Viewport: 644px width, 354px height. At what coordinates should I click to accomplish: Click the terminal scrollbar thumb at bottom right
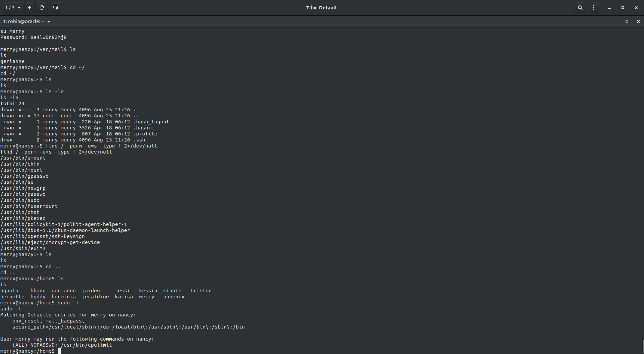(x=642, y=346)
